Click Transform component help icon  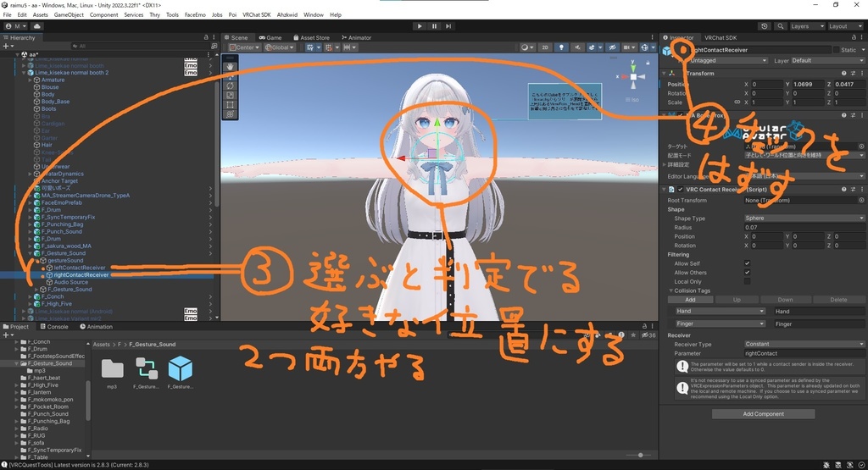(844, 74)
